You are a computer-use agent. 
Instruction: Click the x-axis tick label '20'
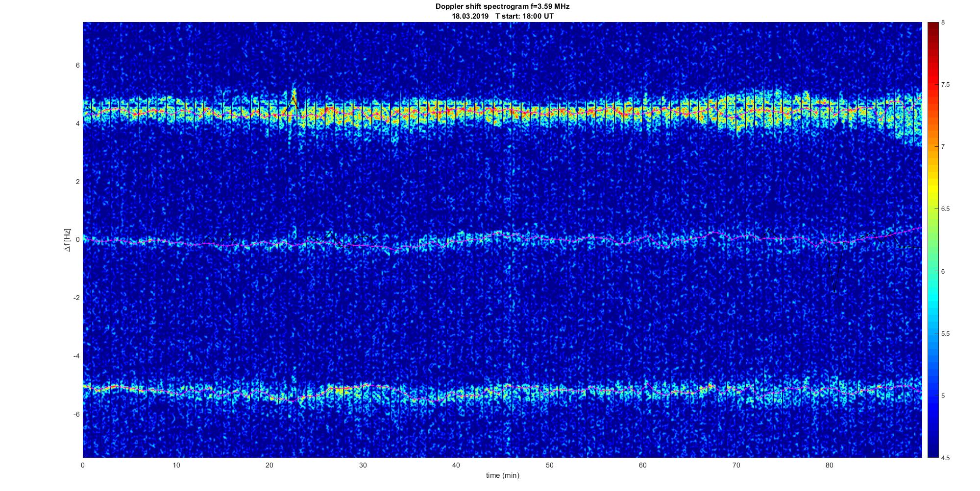point(269,466)
